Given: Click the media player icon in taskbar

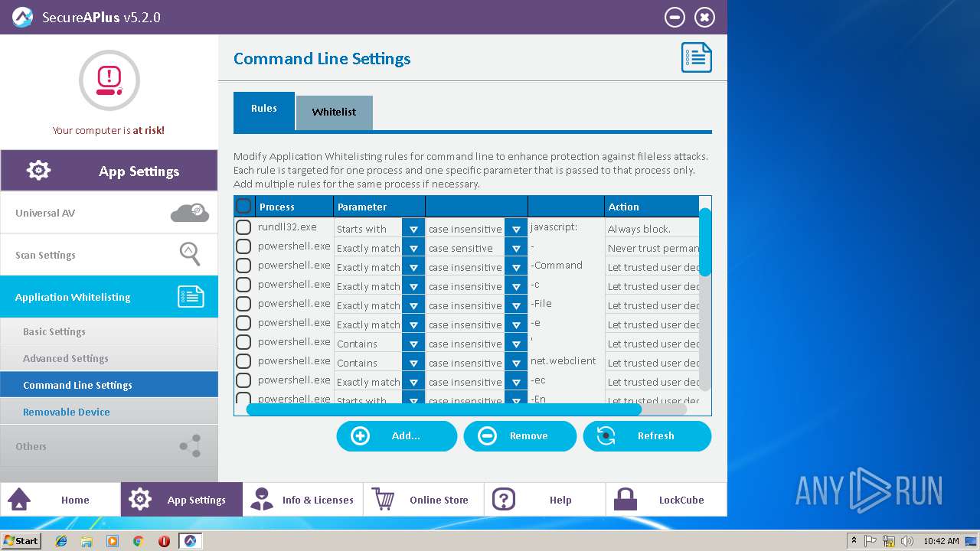Looking at the screenshot, I should click(113, 541).
